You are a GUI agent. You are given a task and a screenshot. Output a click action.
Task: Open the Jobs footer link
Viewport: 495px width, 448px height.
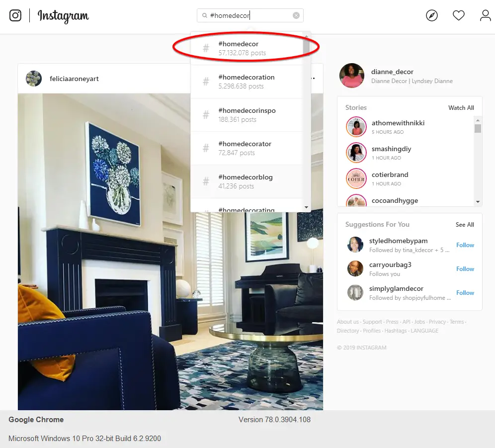coord(419,322)
